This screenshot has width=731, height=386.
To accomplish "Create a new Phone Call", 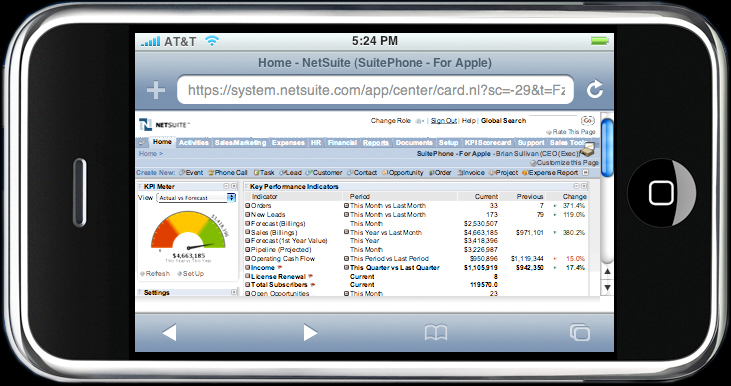I will 228,172.
